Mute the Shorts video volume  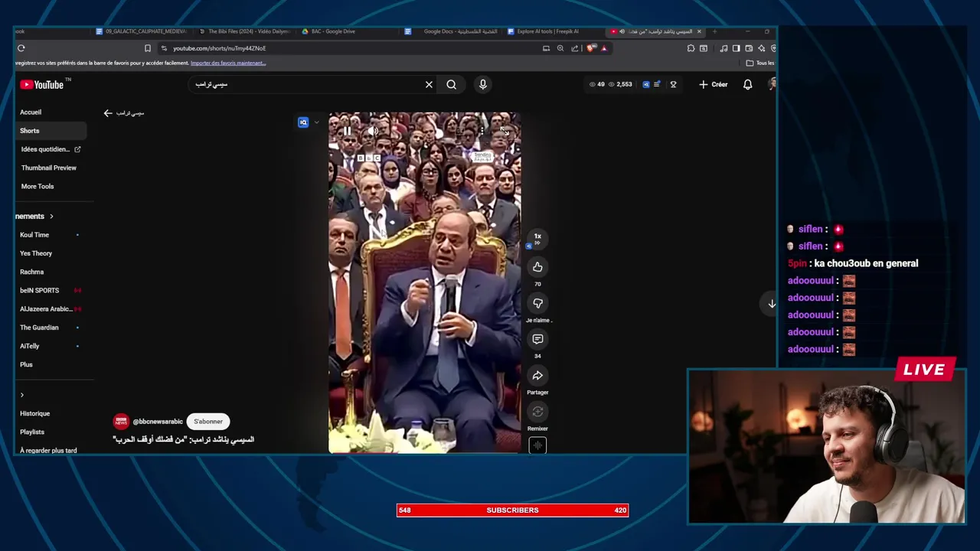(x=373, y=131)
